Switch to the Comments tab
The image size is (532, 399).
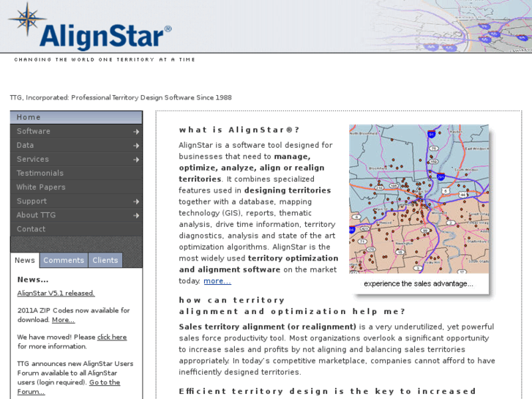[x=64, y=261]
